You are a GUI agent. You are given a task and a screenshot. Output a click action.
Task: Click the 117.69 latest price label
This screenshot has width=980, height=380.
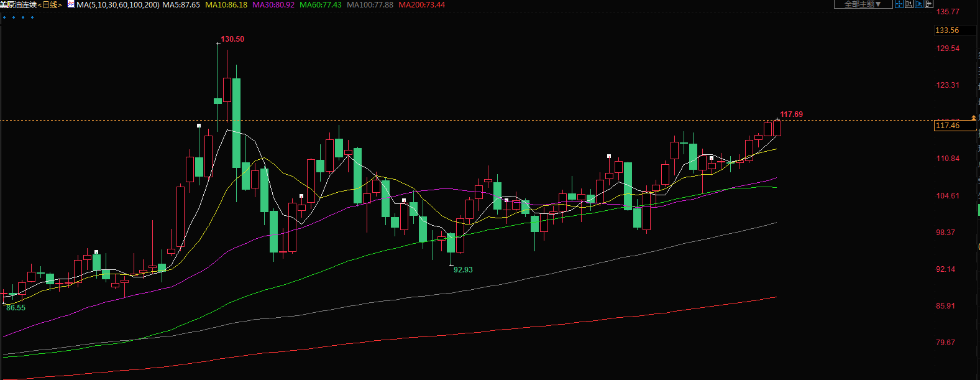coord(791,114)
